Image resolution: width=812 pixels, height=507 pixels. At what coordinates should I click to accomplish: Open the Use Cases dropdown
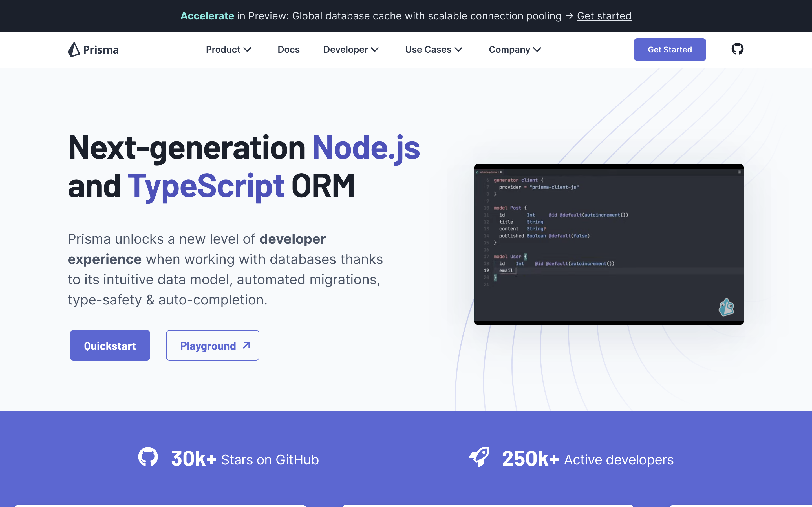click(x=434, y=50)
